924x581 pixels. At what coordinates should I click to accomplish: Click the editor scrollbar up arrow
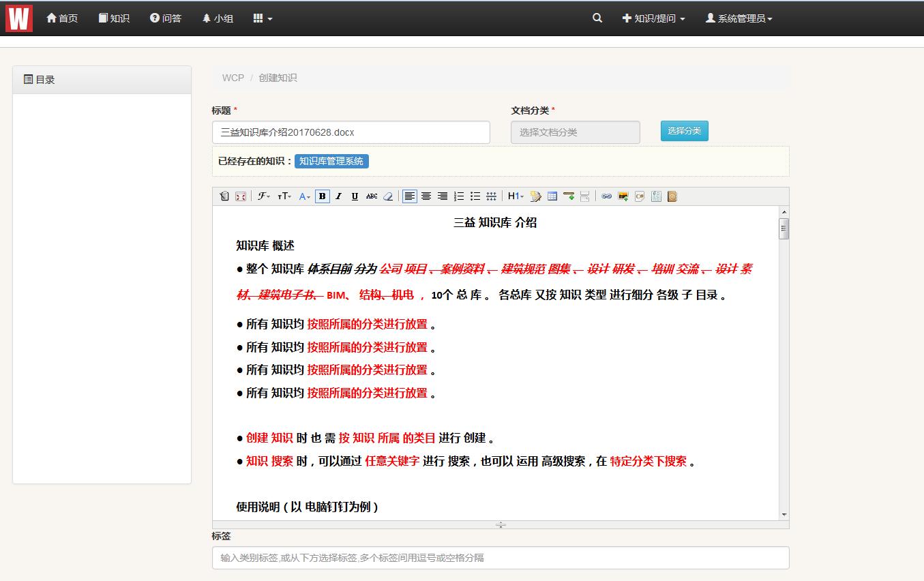pyautogui.click(x=784, y=212)
